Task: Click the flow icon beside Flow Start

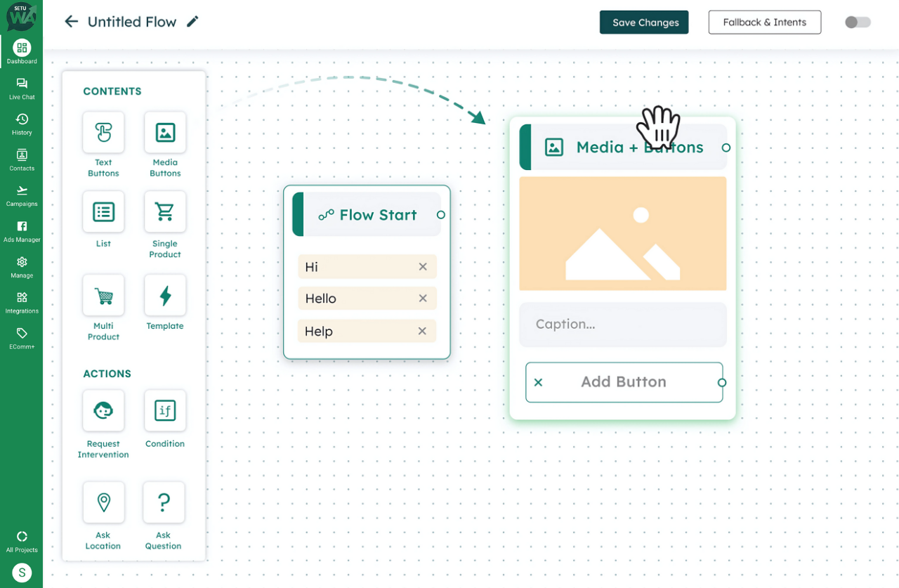Action: click(x=326, y=214)
